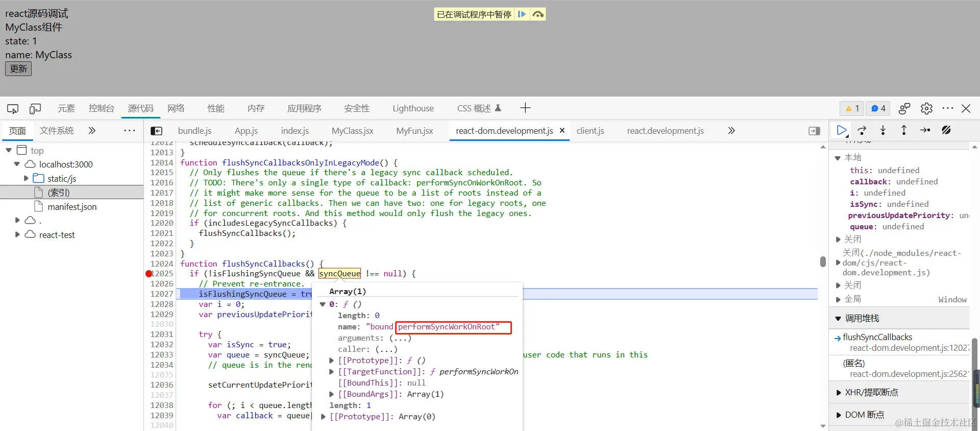Close the react-dom.development.js tab

pos(562,131)
